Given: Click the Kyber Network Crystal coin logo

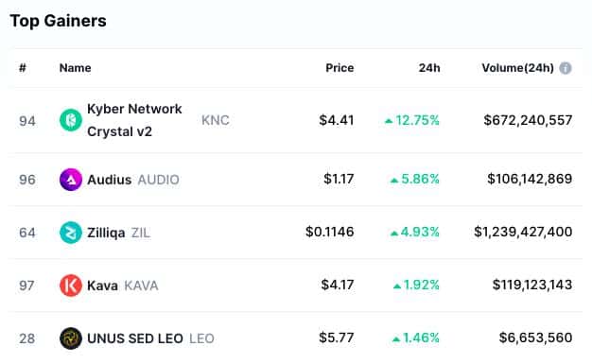Looking at the screenshot, I should click(x=71, y=120).
